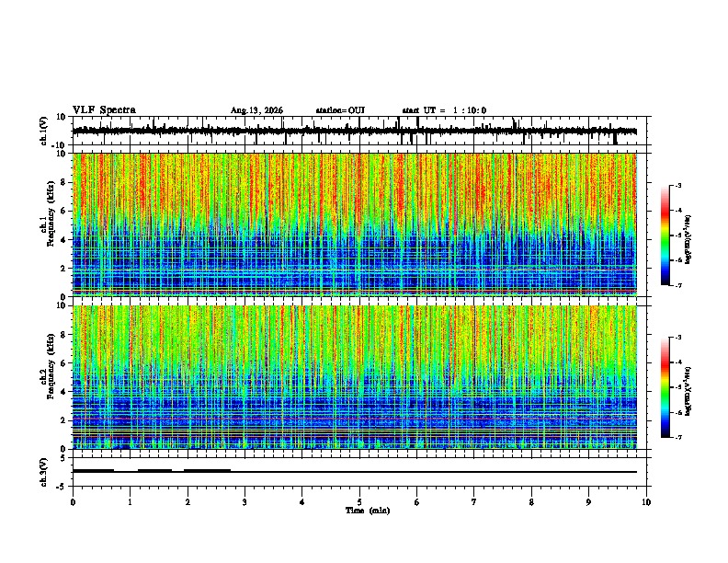Click the '6' tick on Time axis

tap(417, 501)
